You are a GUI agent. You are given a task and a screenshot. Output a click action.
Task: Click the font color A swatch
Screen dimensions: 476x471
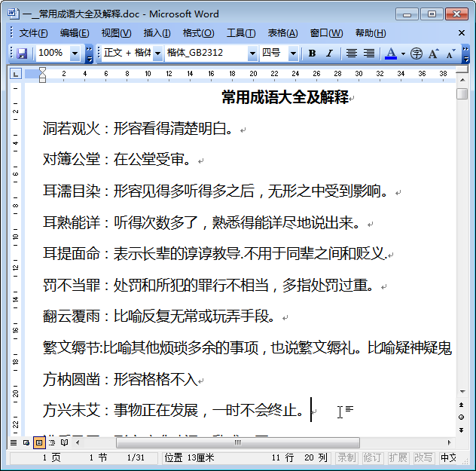[x=390, y=54]
